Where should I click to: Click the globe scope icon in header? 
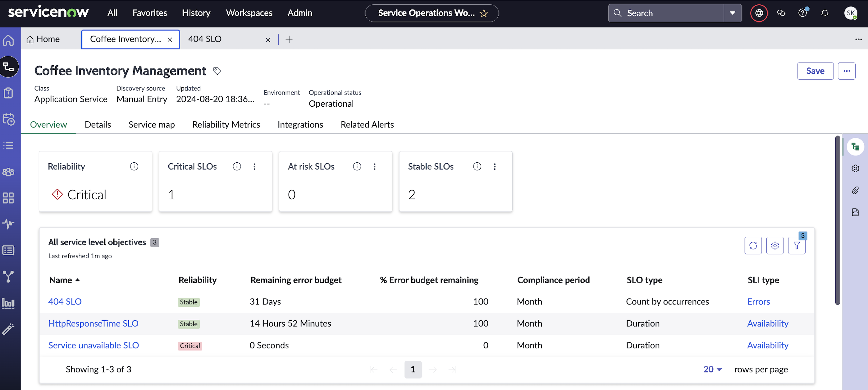point(759,13)
